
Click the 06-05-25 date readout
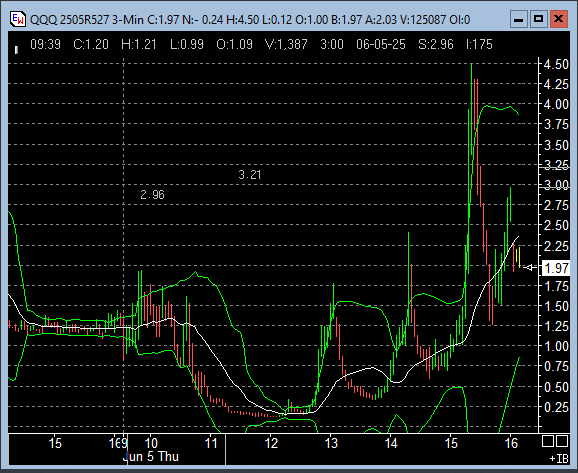pos(381,45)
